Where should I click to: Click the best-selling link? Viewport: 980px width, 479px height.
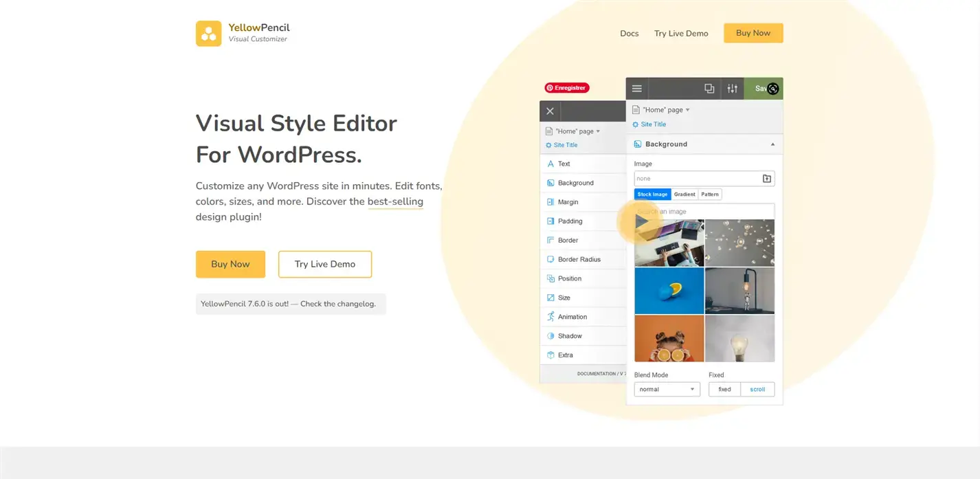(x=395, y=202)
